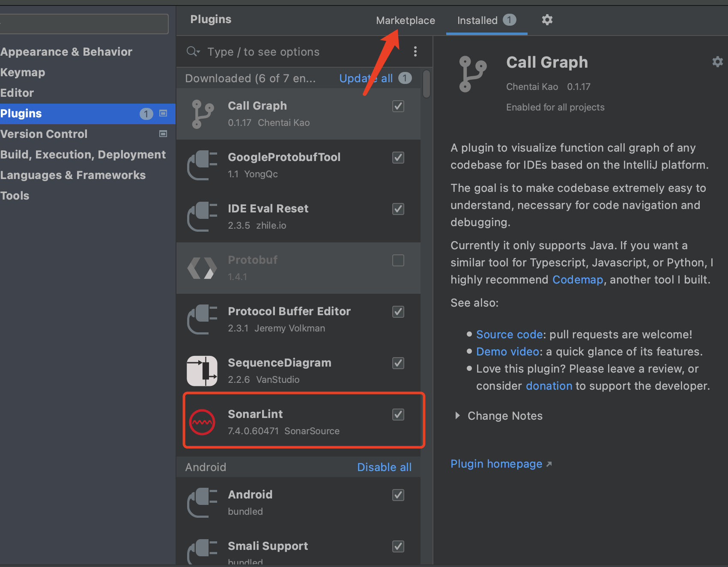This screenshot has height=567, width=728.
Task: Select the GoogleProtobufTool plugin icon
Action: point(202,165)
